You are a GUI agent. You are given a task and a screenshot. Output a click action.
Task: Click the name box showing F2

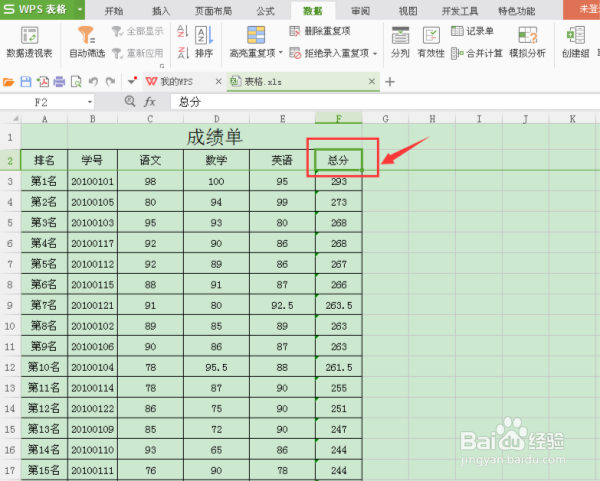click(x=41, y=102)
